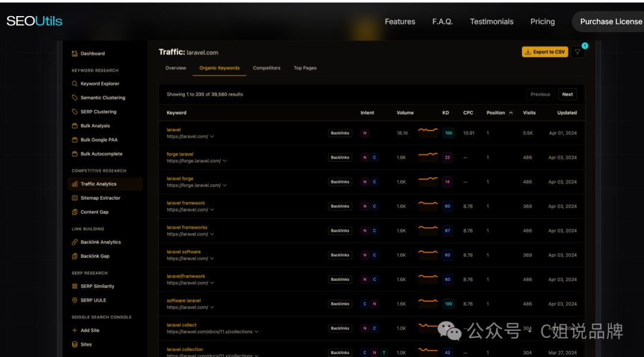The image size is (644, 357).
Task: Open Dashboard icon in sidebar
Action: coord(75,54)
